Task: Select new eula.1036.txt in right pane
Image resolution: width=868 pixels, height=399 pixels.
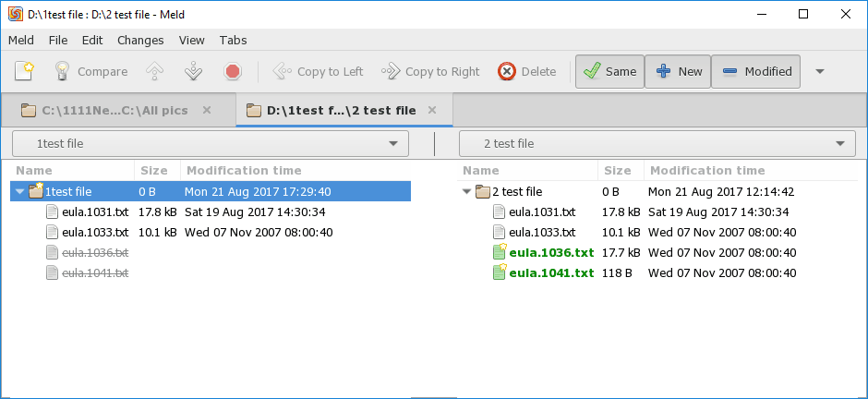Action: [x=551, y=253]
